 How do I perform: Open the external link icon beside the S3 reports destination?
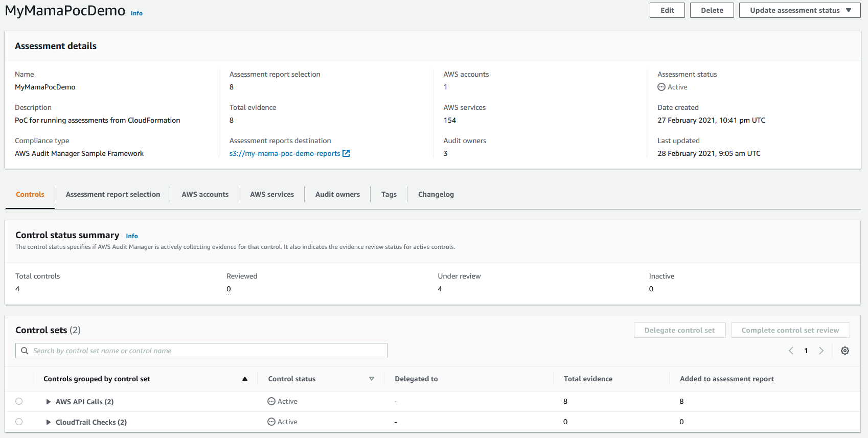click(346, 153)
